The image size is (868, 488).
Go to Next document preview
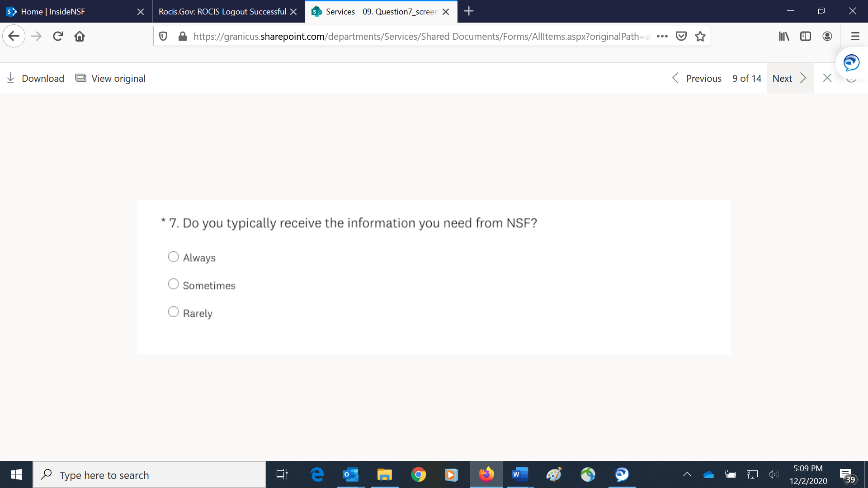(x=789, y=78)
